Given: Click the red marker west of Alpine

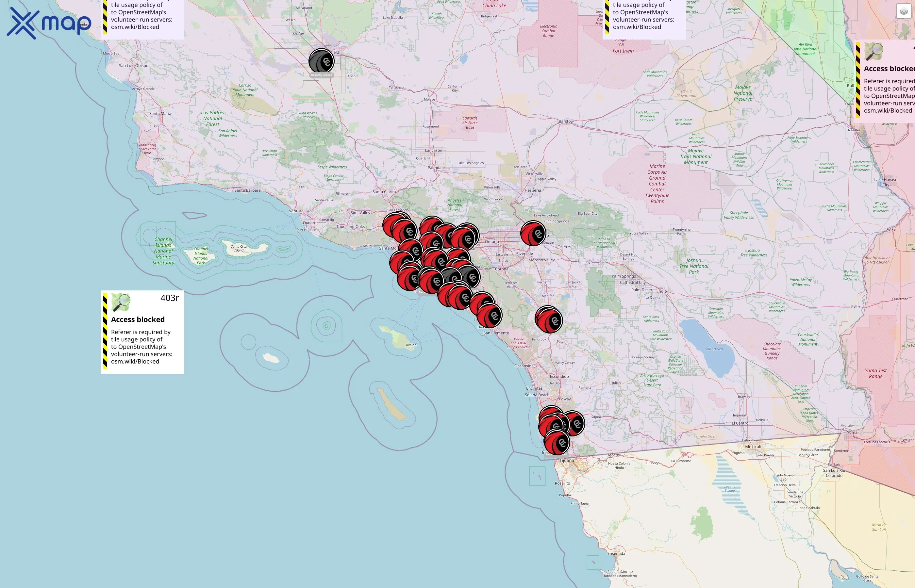Looking at the screenshot, I should 575,423.
